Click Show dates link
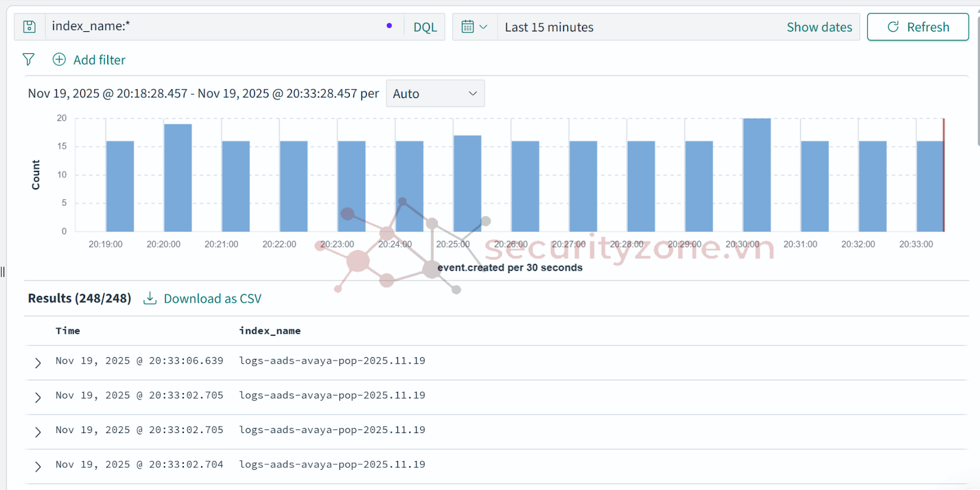The width and height of the screenshot is (980, 490). point(819,27)
